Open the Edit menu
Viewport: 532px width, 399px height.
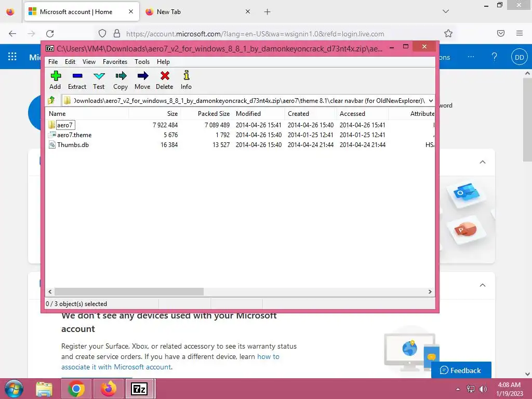[x=70, y=62]
